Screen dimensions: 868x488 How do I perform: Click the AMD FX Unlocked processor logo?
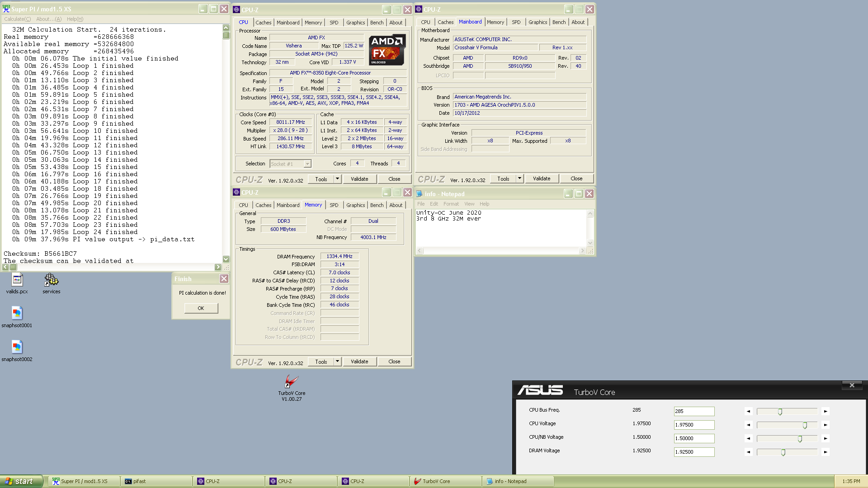[x=387, y=50]
